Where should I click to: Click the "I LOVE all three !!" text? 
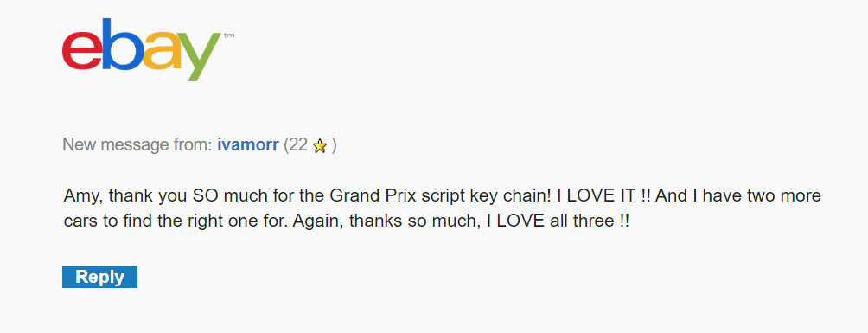tap(558, 221)
